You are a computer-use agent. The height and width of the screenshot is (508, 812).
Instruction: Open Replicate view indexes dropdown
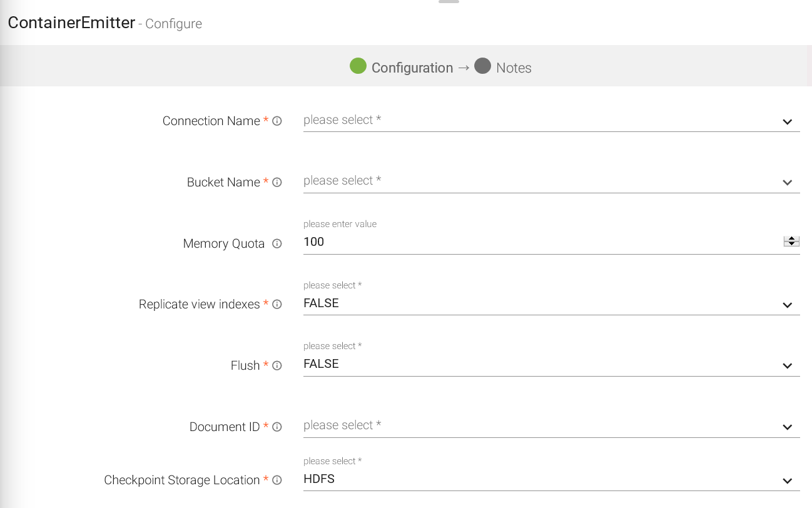point(551,304)
